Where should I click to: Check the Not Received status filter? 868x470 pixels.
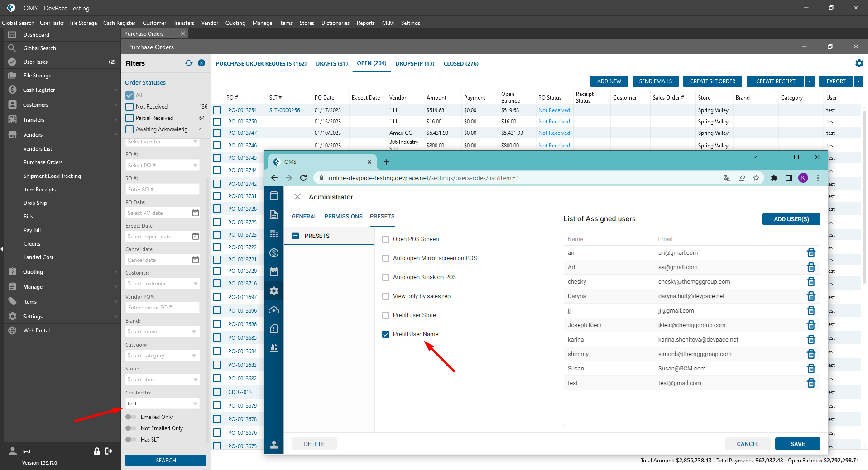point(130,107)
